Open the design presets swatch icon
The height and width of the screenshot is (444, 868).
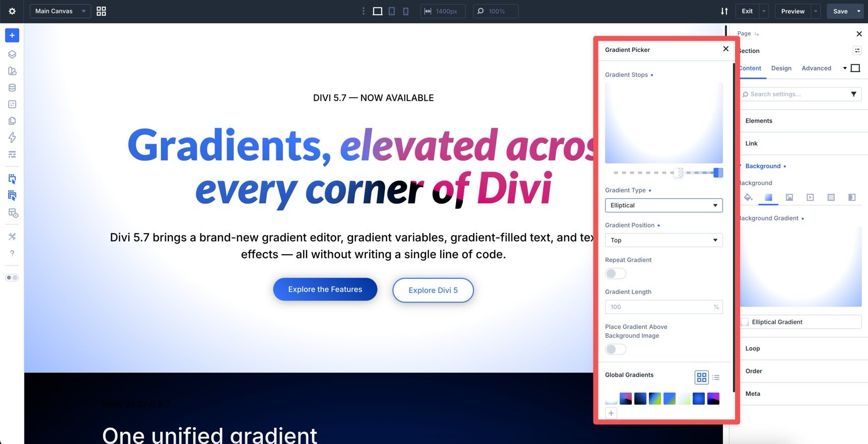pyautogui.click(x=12, y=71)
